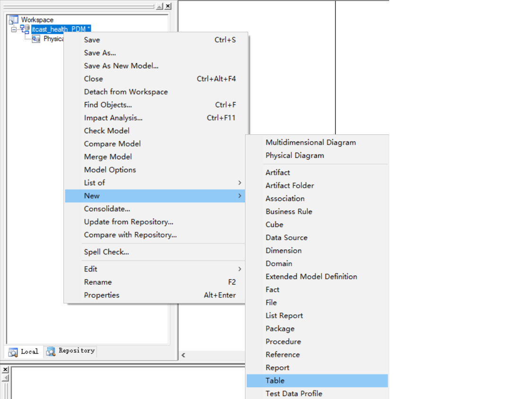Select the Workspace tree label
The width and height of the screenshot is (532, 399).
click(x=37, y=20)
